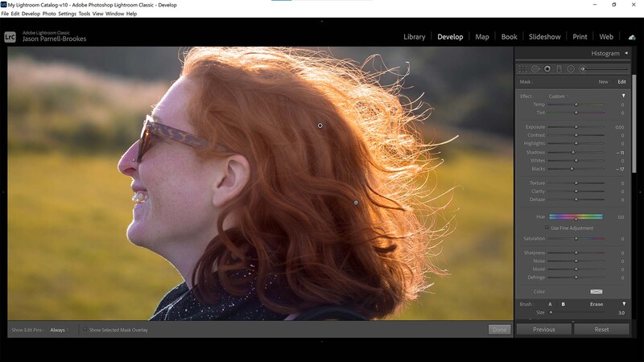Click the Shadows value -11
This screenshot has height=362, width=644.
(x=620, y=153)
